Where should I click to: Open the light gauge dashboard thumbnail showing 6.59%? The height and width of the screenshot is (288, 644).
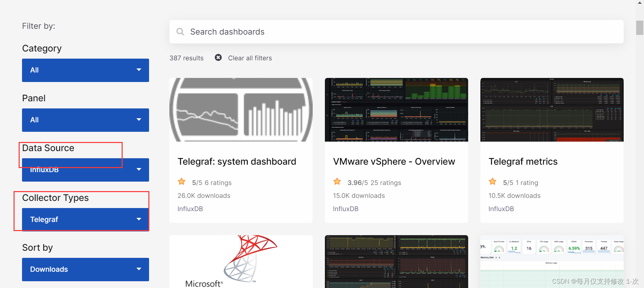click(552, 262)
